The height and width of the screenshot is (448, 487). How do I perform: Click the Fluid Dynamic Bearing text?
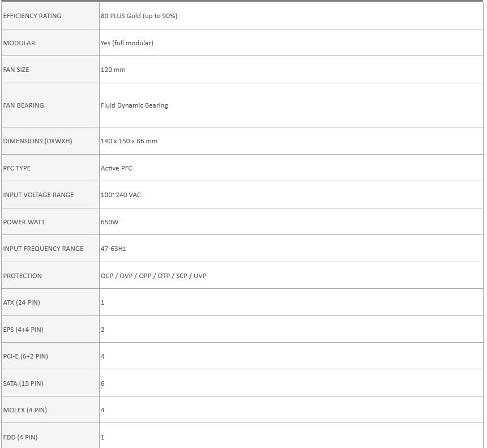[x=134, y=105]
